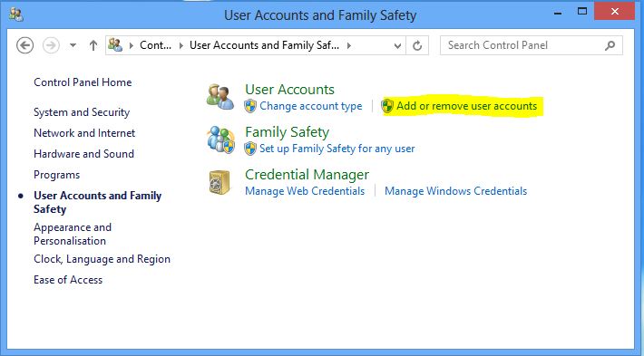Open the User Accounts heading

point(289,90)
